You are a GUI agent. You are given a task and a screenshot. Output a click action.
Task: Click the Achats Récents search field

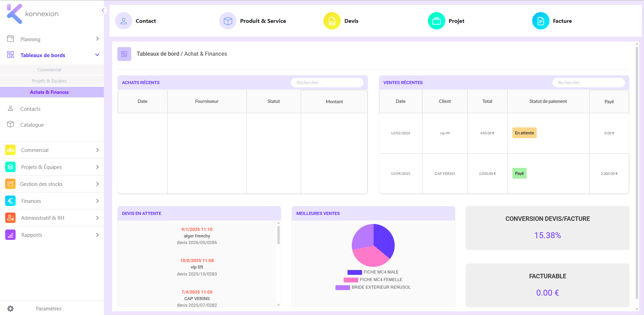pyautogui.click(x=327, y=82)
